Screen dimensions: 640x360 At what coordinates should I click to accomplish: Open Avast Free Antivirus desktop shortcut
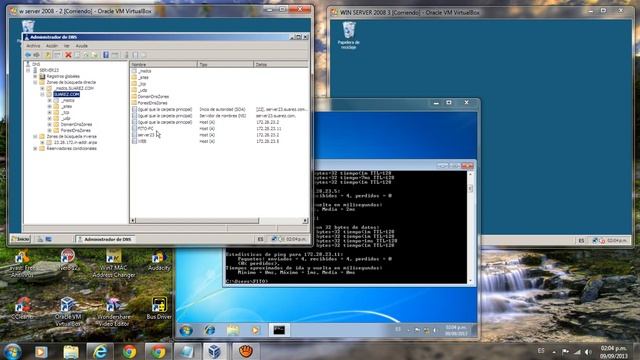(22, 264)
